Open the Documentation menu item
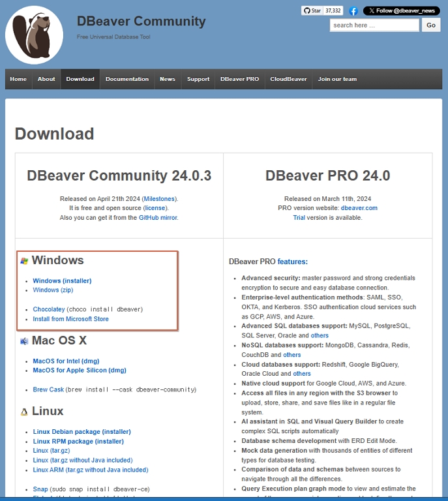 (127, 79)
